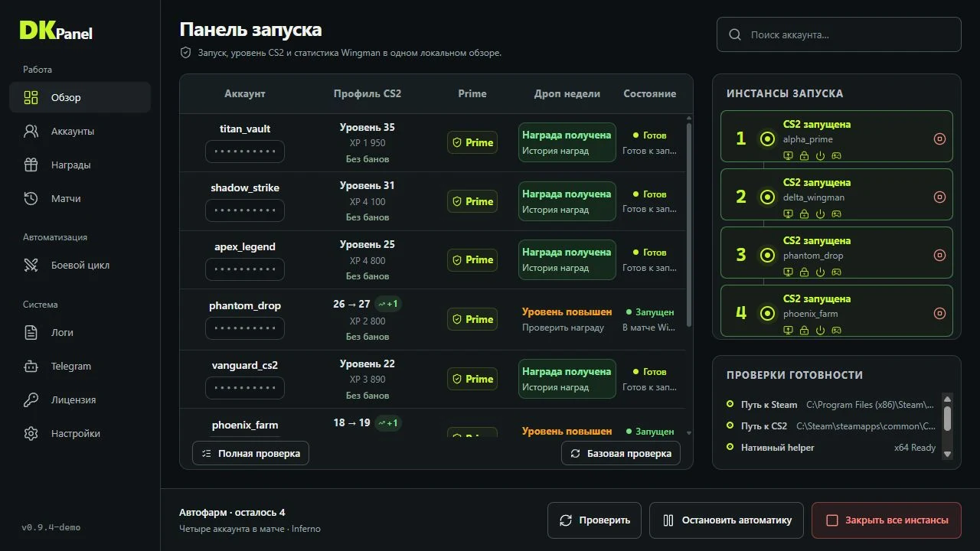The height and width of the screenshot is (551, 980).
Task: Click the Prime badge for shadow_strike
Action: [x=472, y=201]
